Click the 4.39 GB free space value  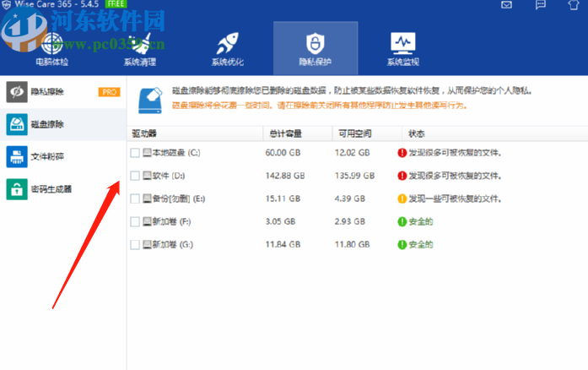(x=349, y=199)
